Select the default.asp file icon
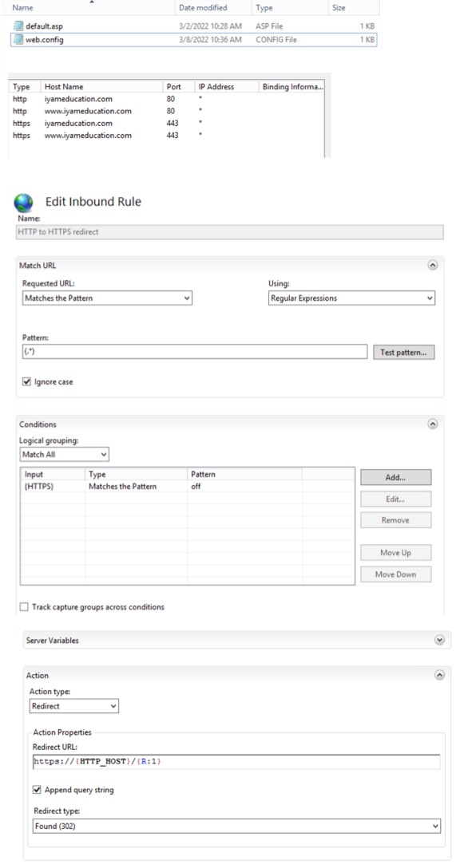Viewport: 468px width, 868px height. coord(19,26)
